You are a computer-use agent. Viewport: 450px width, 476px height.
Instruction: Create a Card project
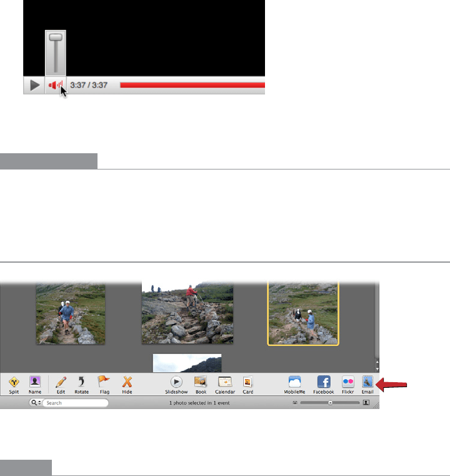tap(247, 385)
